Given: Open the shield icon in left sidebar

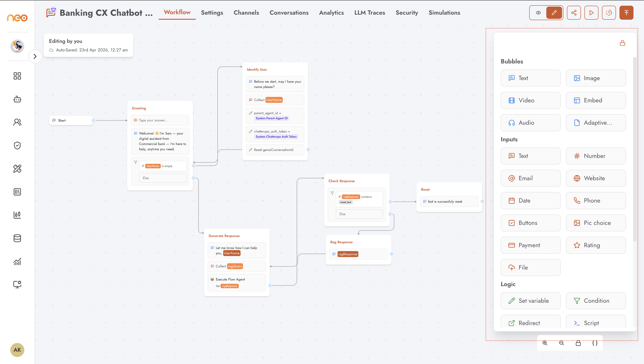Looking at the screenshot, I should [17, 145].
